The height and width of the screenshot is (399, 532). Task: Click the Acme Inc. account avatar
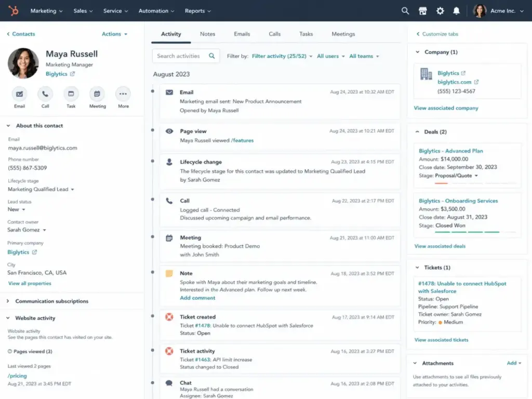(480, 11)
